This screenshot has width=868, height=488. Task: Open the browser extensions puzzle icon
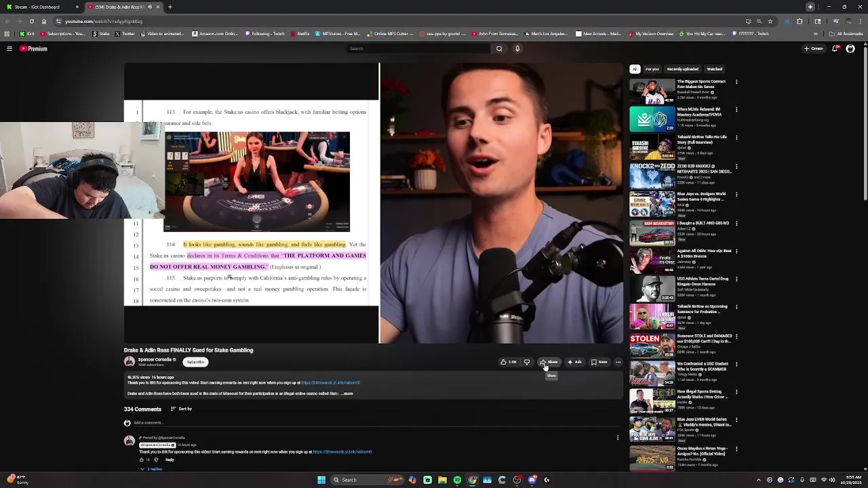click(800, 21)
